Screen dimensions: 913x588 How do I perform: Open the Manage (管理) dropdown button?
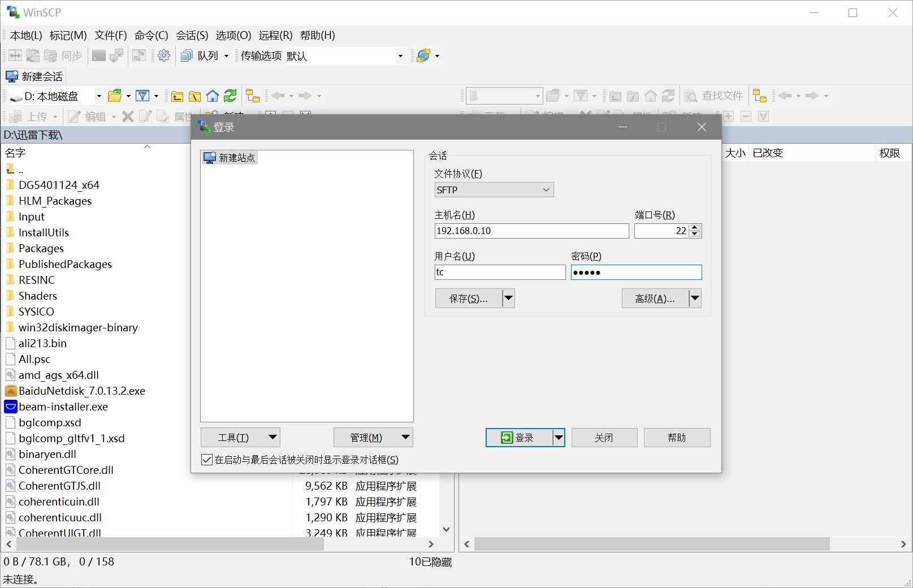(x=373, y=437)
